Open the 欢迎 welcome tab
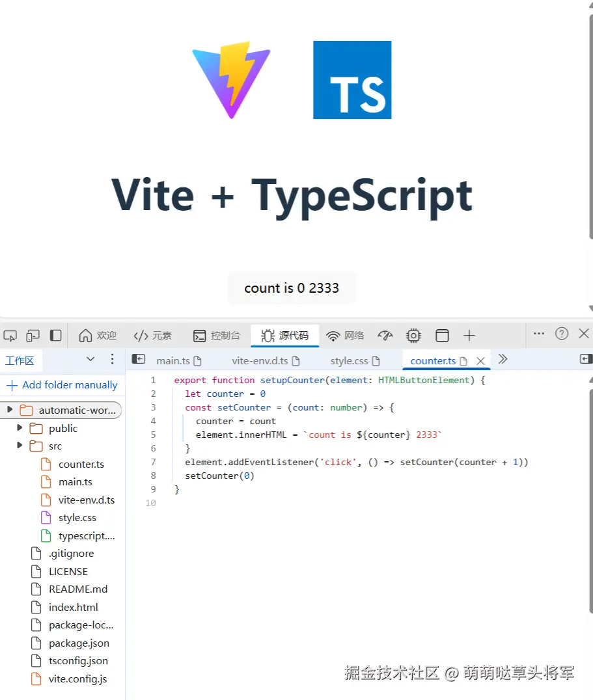This screenshot has width=593, height=700. click(98, 335)
